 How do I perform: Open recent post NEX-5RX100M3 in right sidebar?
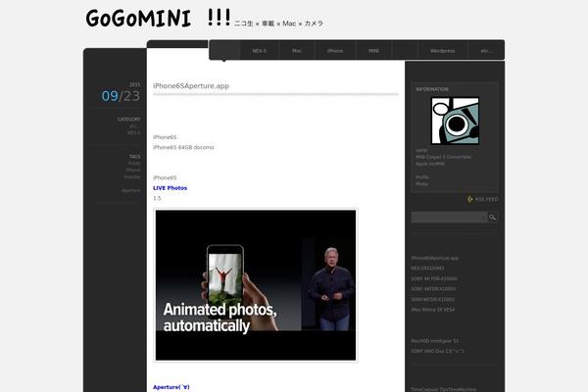tap(427, 269)
